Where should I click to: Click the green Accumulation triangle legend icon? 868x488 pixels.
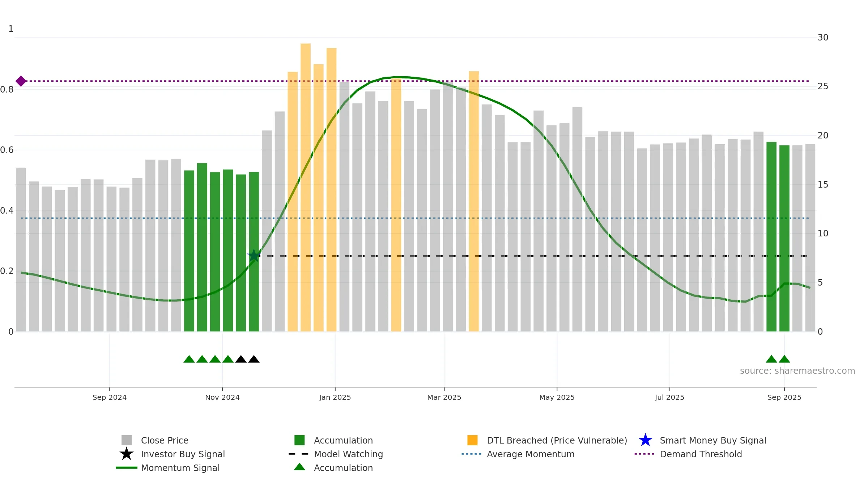(x=299, y=467)
